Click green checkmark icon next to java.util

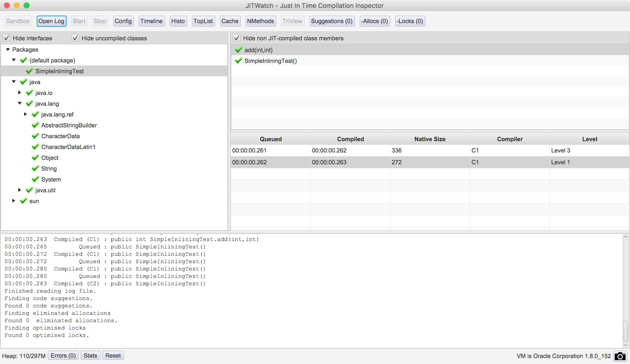click(29, 190)
